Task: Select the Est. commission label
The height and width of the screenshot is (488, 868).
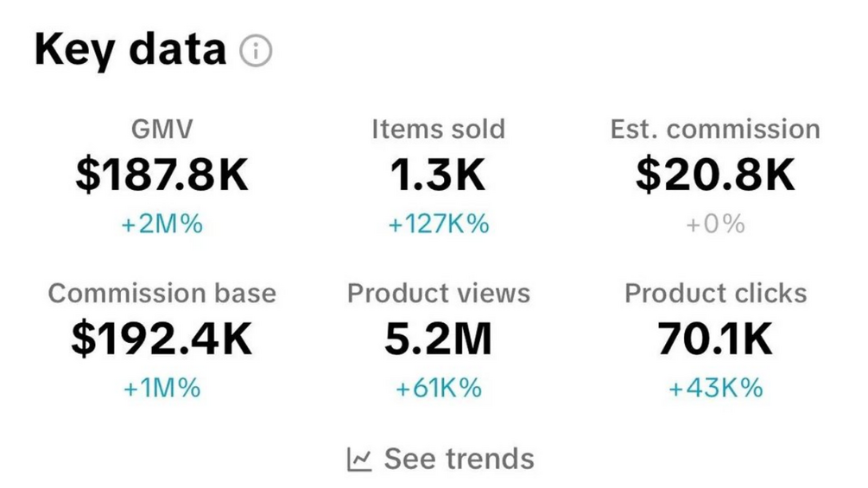Action: point(715,130)
